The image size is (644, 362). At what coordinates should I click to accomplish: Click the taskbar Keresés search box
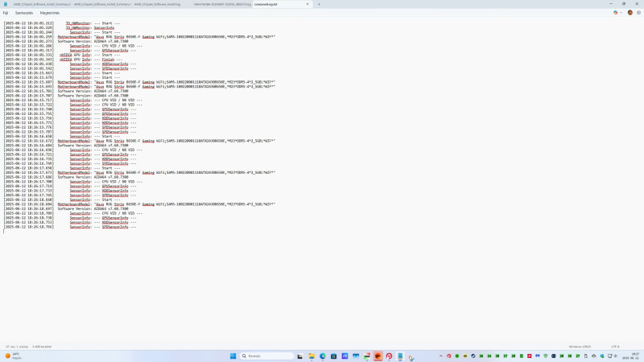(x=266, y=356)
